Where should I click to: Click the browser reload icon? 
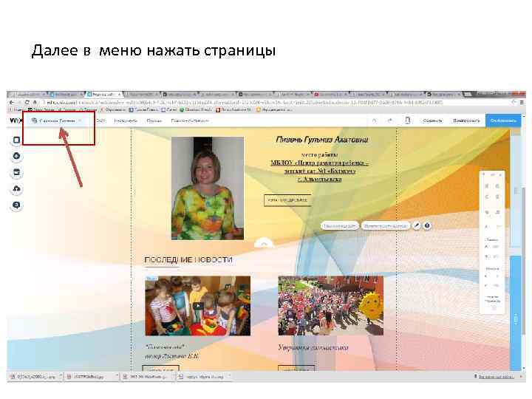click(x=27, y=102)
